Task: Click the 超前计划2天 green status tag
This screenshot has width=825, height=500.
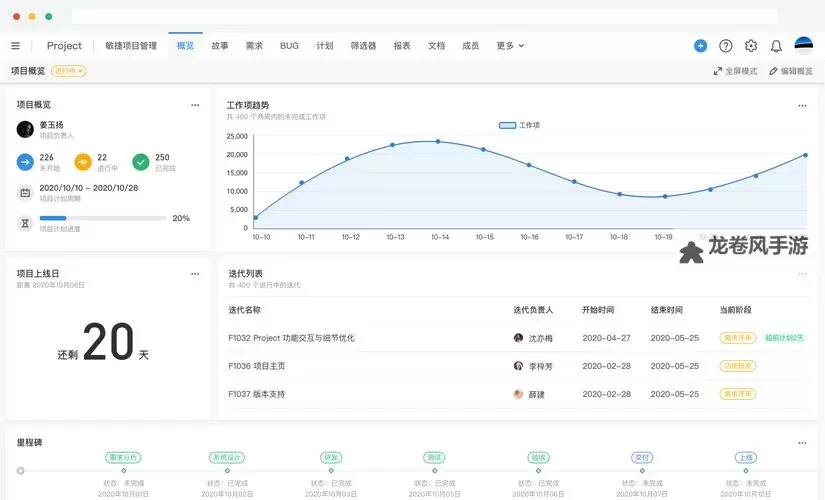Action: [784, 338]
